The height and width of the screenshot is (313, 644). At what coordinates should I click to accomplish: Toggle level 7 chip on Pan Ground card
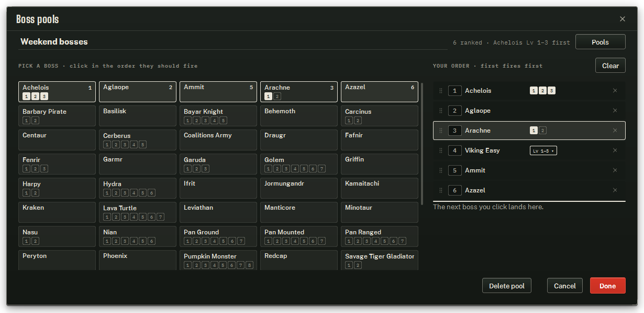(x=241, y=241)
